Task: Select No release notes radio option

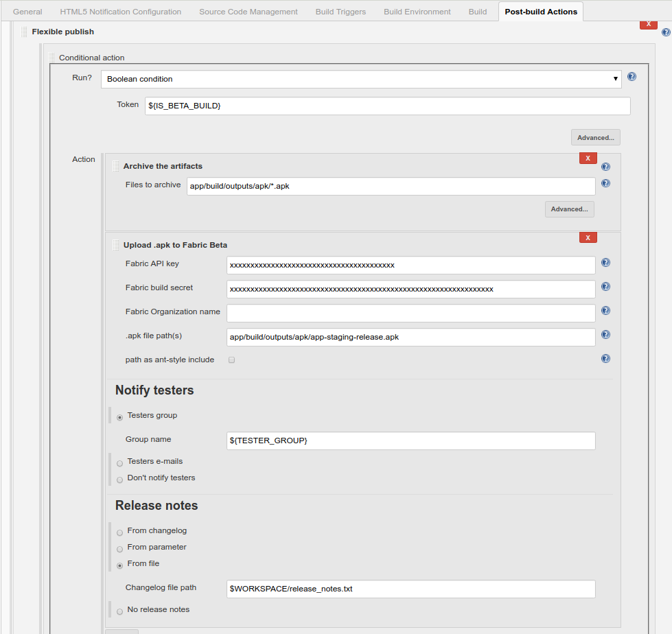Action: tap(120, 611)
